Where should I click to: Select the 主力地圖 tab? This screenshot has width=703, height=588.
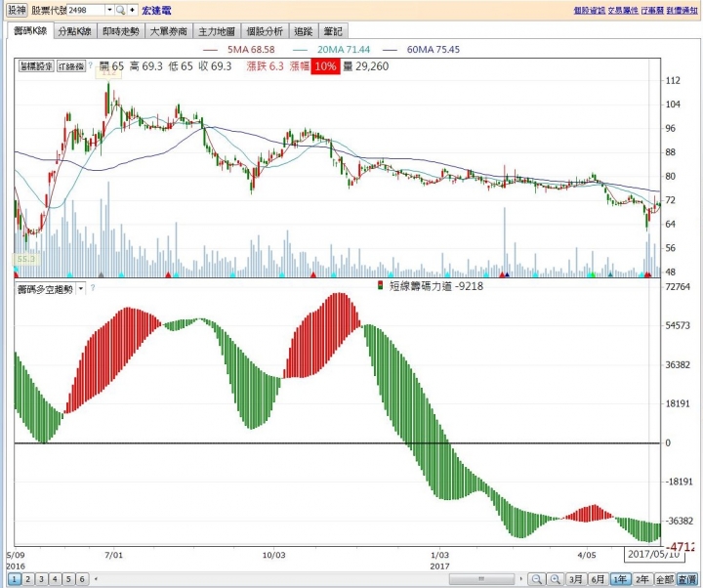coord(217,31)
